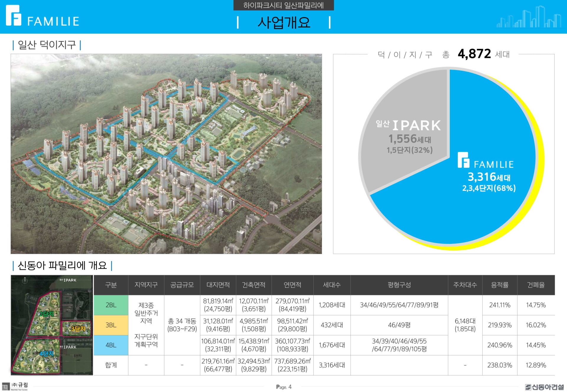Screen dimensions: 567x392
Task: Click the 279,070.11㎡ gross floor area cell
Action: (293, 305)
